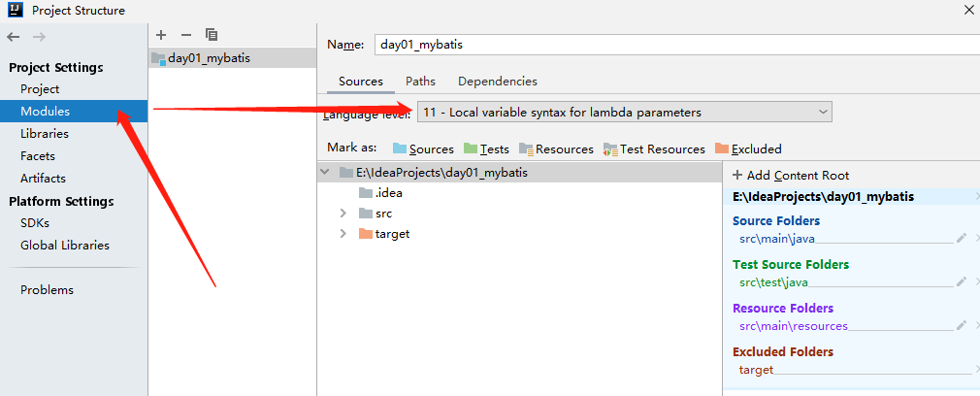
Task: Open the Language level dropdown
Action: [624, 113]
